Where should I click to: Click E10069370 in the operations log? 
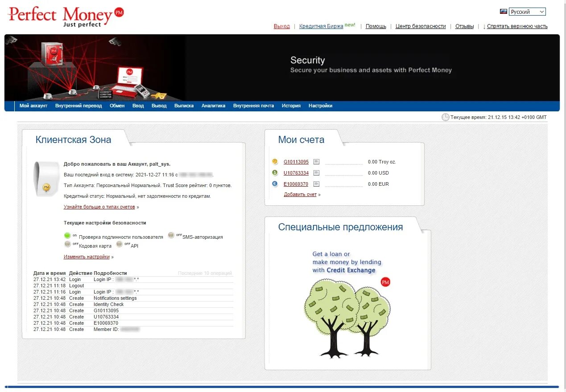[106, 323]
